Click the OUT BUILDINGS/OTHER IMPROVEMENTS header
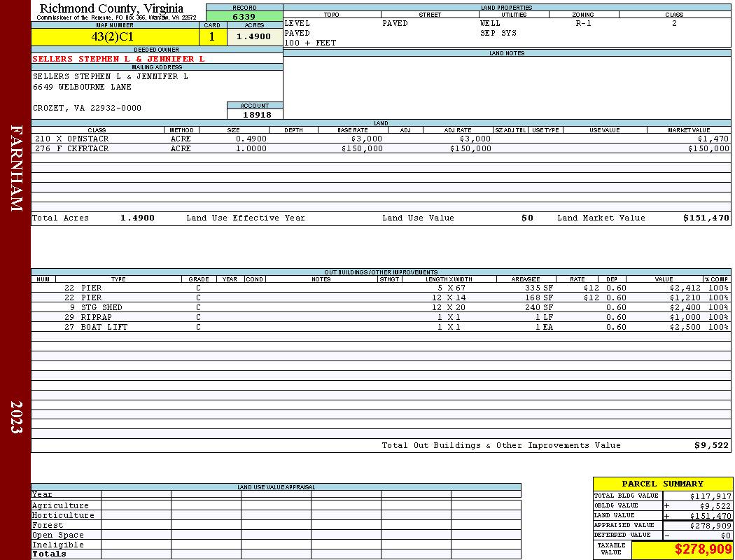Image resolution: width=735 pixels, height=560 pixels. tap(381, 272)
